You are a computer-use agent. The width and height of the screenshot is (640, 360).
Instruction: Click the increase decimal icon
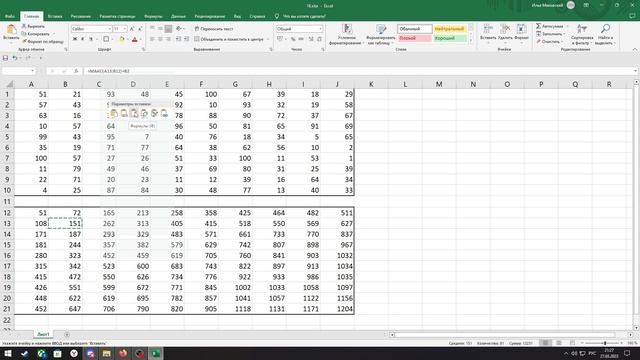point(311,39)
